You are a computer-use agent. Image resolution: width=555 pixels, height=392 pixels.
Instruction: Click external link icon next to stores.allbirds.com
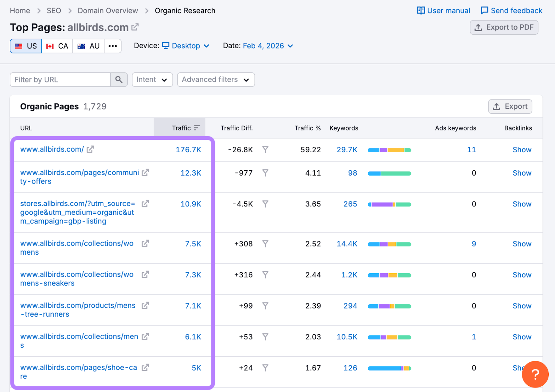coord(145,204)
